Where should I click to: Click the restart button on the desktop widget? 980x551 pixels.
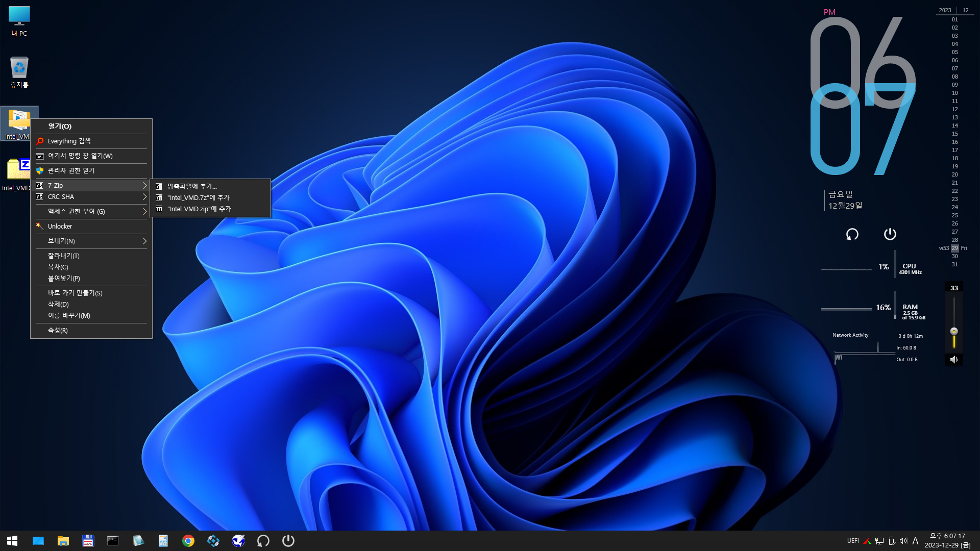(x=852, y=234)
